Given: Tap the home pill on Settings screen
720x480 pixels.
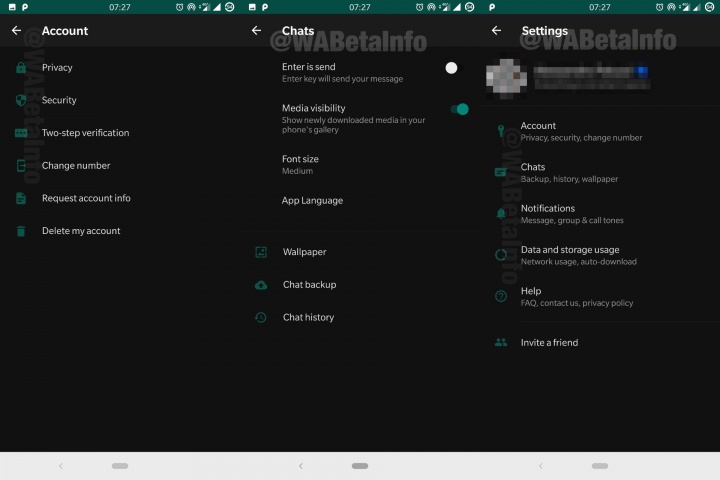Looking at the screenshot, I should [x=600, y=466].
